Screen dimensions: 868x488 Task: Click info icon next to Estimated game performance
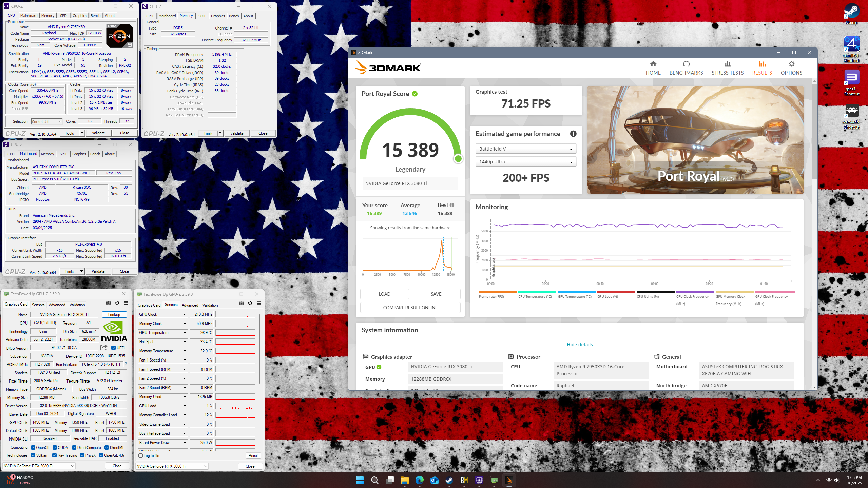tap(573, 134)
